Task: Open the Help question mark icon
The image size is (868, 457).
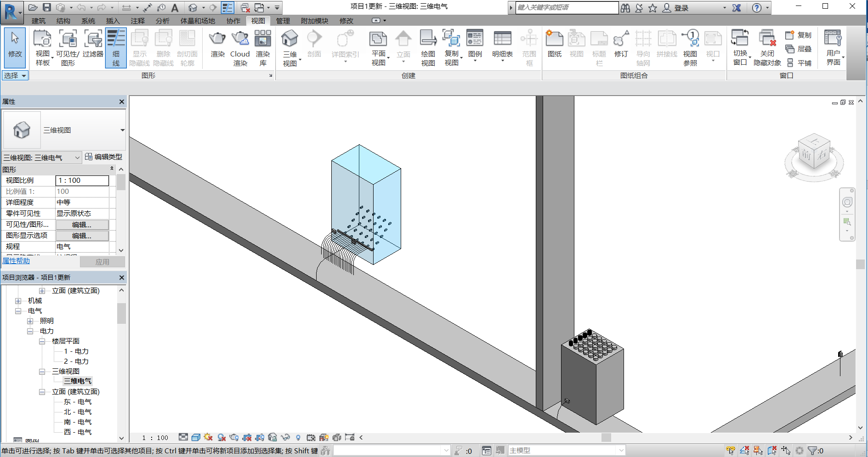Action: 757,8
